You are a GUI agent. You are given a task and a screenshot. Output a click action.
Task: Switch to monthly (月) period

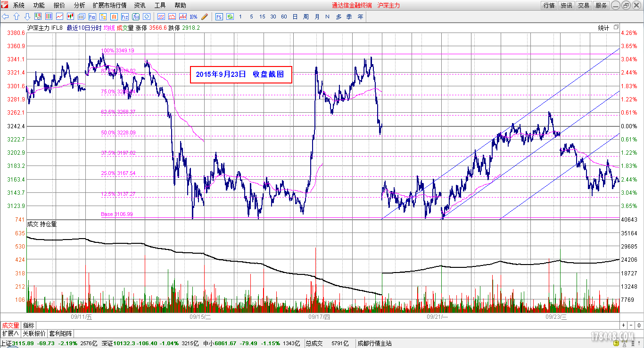coord(317,17)
